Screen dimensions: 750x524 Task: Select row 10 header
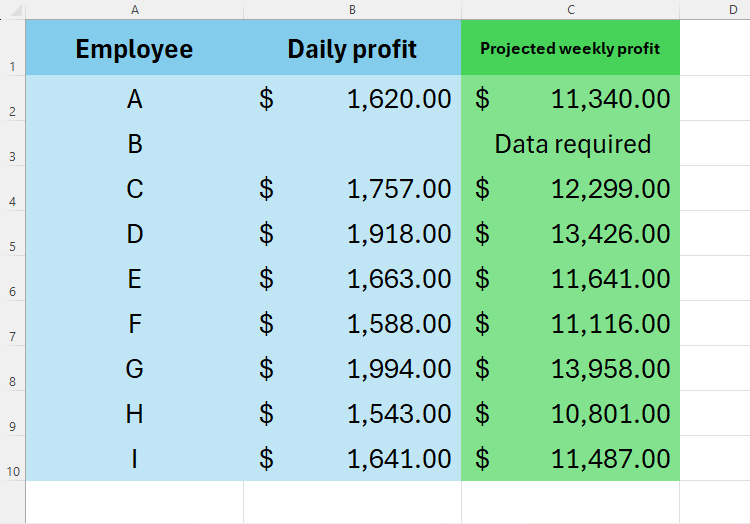pyautogui.click(x=12, y=472)
